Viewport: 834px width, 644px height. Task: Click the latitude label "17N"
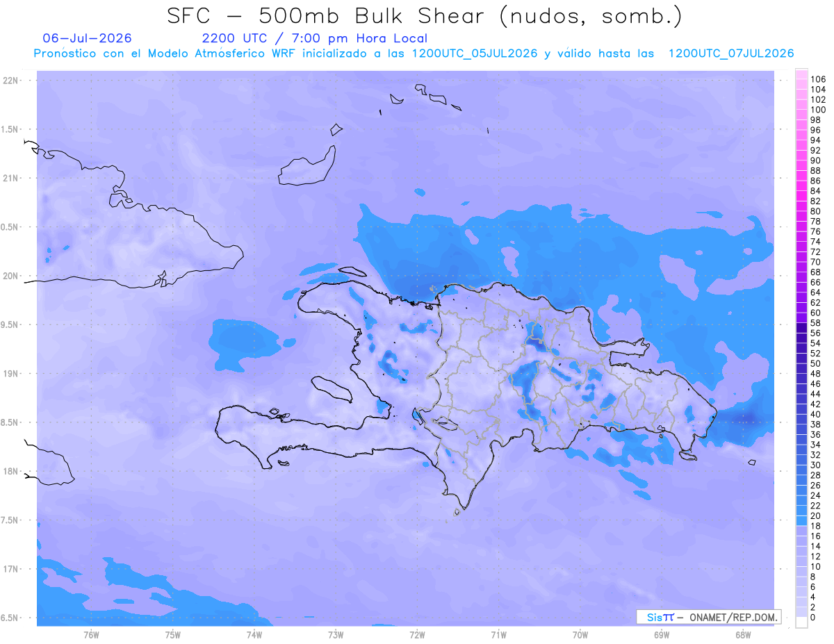11,569
